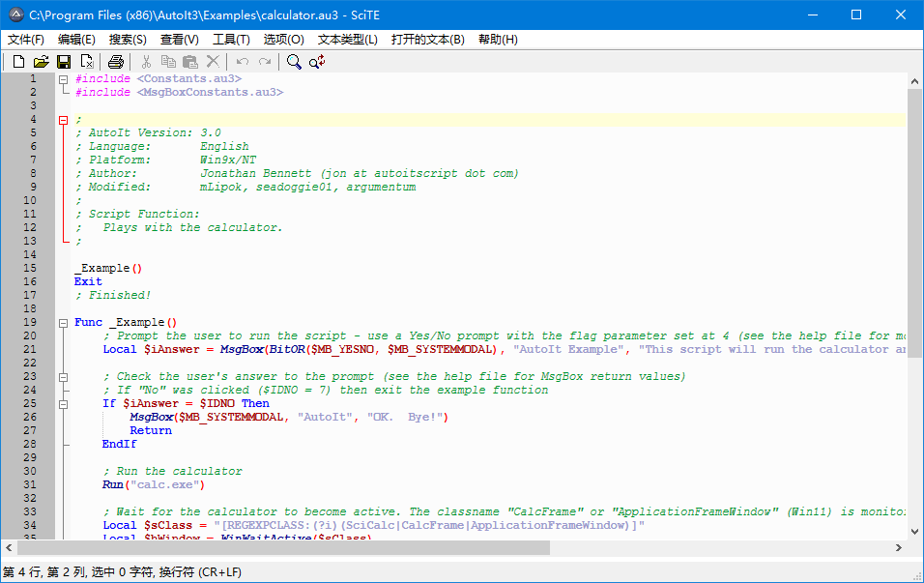Click the Redo arrow icon
The height and width of the screenshot is (583, 924).
(x=265, y=61)
